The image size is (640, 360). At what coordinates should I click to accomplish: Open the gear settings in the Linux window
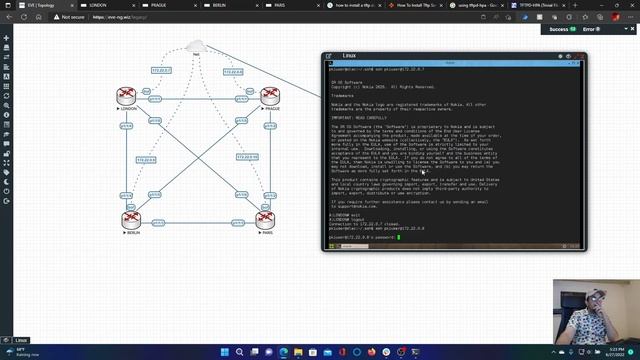(x=560, y=56)
